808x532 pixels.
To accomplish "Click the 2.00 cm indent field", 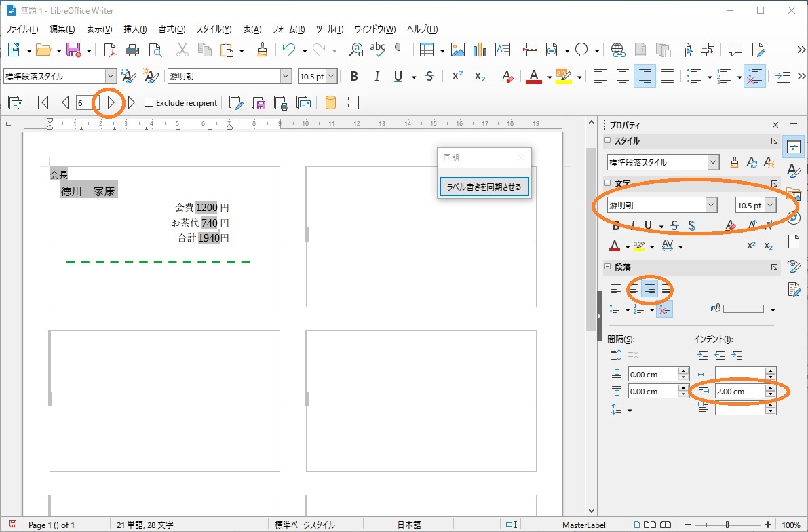I will click(x=740, y=392).
